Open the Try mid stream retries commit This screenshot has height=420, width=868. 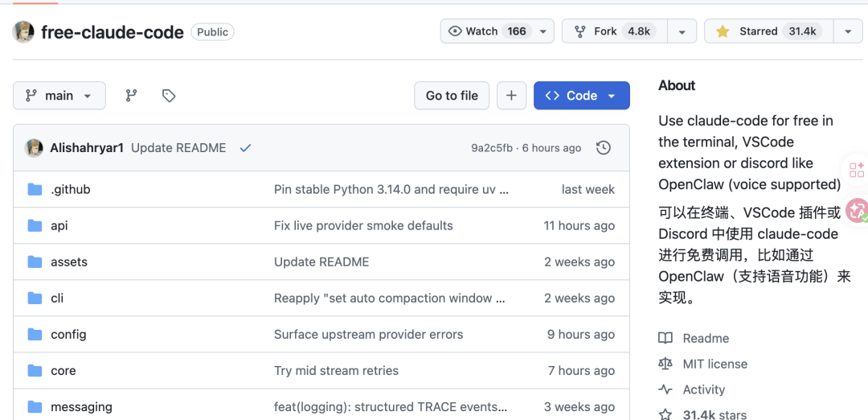pos(336,371)
